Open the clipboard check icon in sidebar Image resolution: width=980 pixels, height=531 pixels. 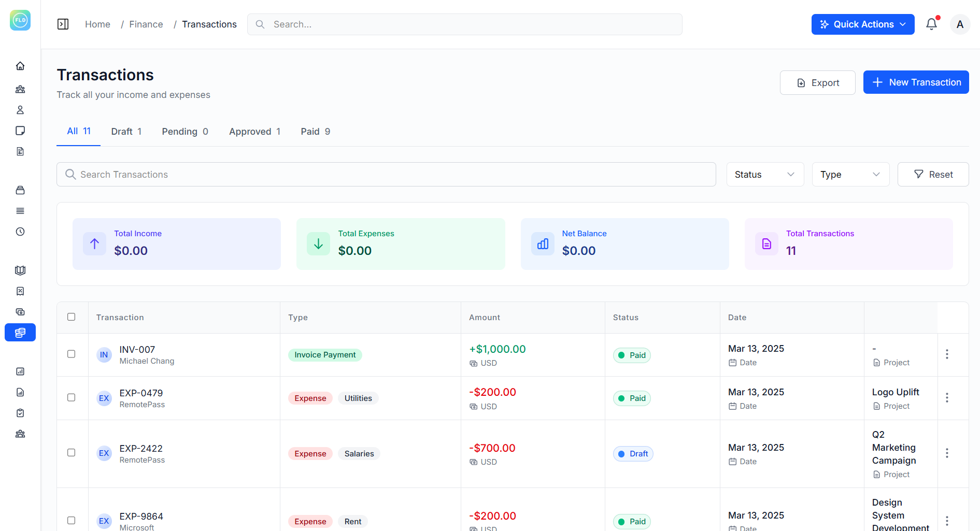coord(20,413)
